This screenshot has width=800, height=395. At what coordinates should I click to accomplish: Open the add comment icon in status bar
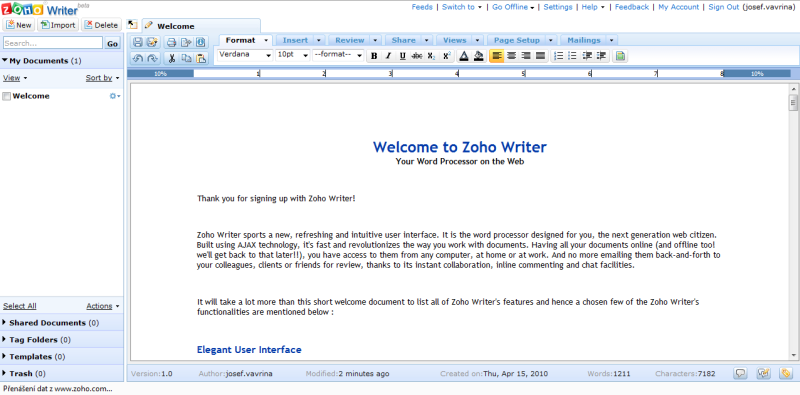tap(763, 374)
